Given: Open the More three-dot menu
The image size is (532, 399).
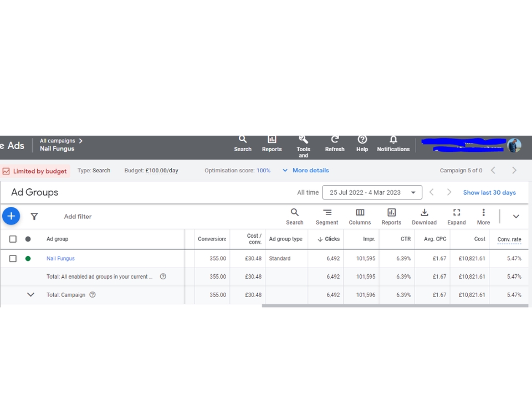Looking at the screenshot, I should coord(483,217).
